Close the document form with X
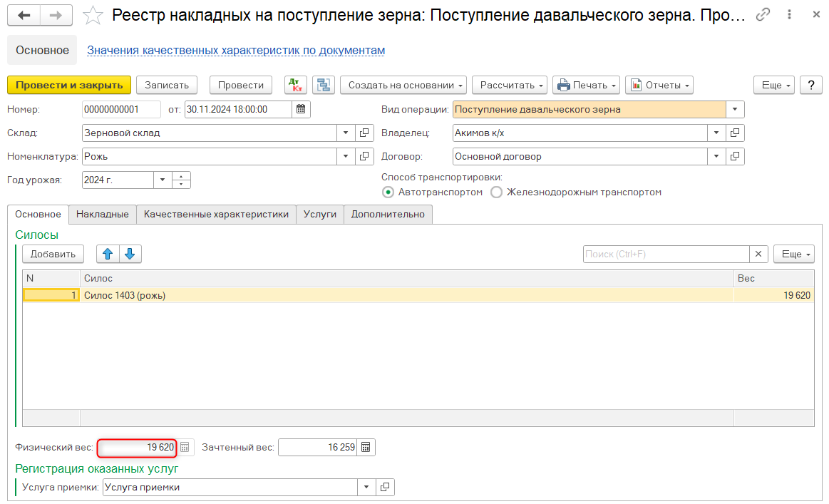This screenshot has width=829, height=504. coord(815,15)
